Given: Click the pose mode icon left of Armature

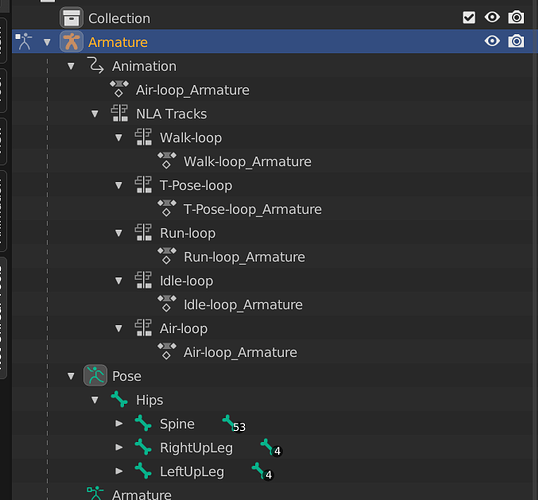Looking at the screenshot, I should (24, 42).
